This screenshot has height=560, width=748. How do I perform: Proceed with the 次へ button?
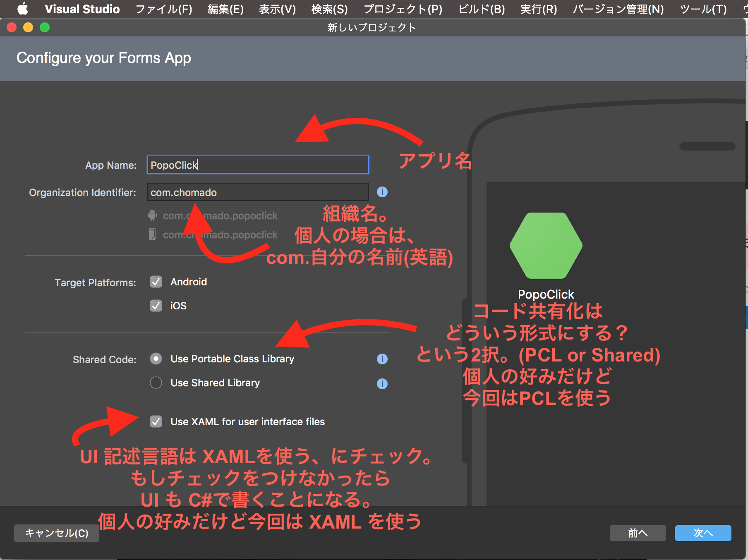(703, 533)
